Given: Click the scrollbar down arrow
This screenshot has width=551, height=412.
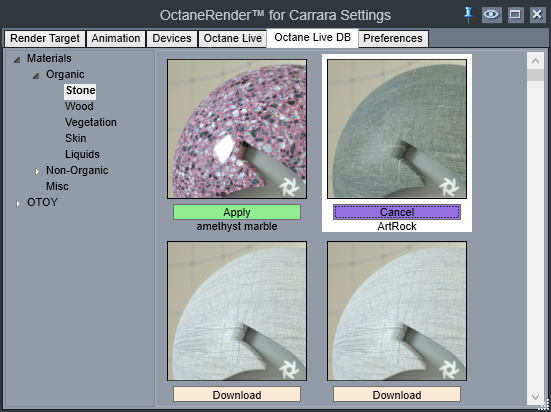Looking at the screenshot, I should point(535,397).
